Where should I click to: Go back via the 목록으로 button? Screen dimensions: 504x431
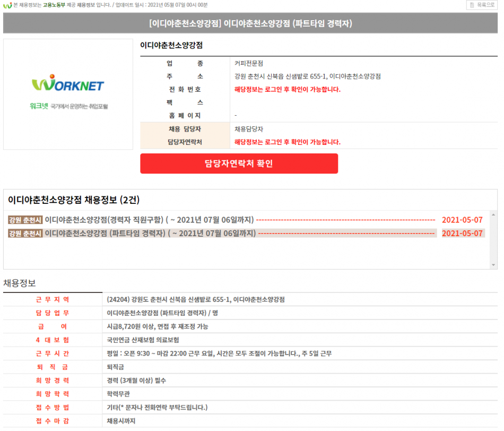[x=482, y=5]
